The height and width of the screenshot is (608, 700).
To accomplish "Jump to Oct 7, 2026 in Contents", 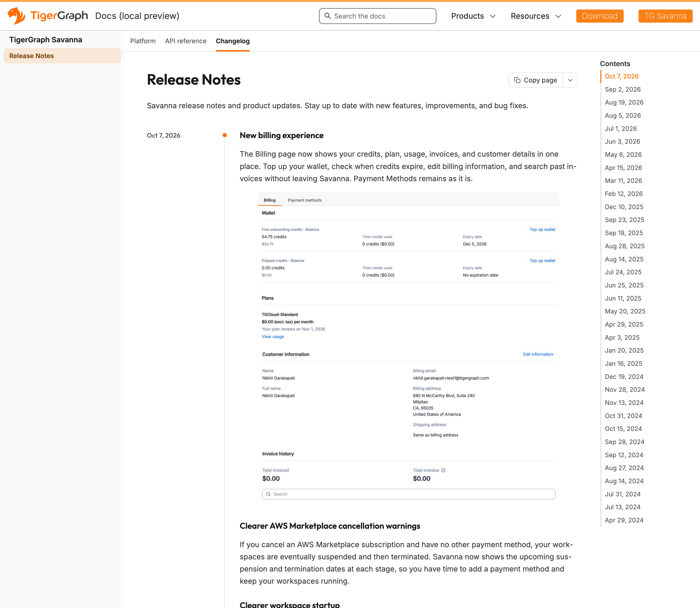I will pyautogui.click(x=622, y=76).
